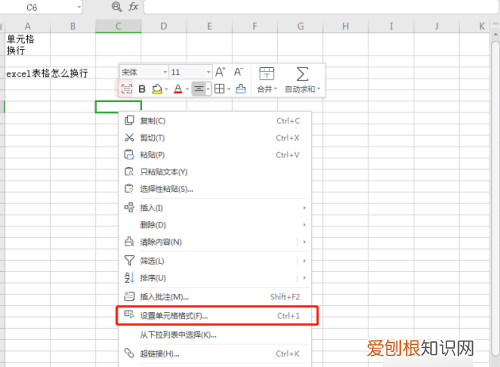Choose 复制(C) from context menu

click(x=215, y=121)
